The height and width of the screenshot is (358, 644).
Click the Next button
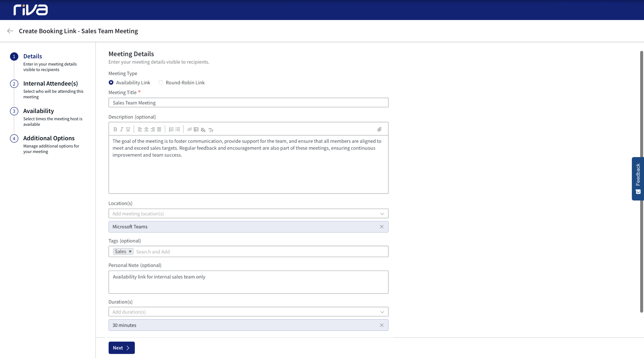[122, 348]
